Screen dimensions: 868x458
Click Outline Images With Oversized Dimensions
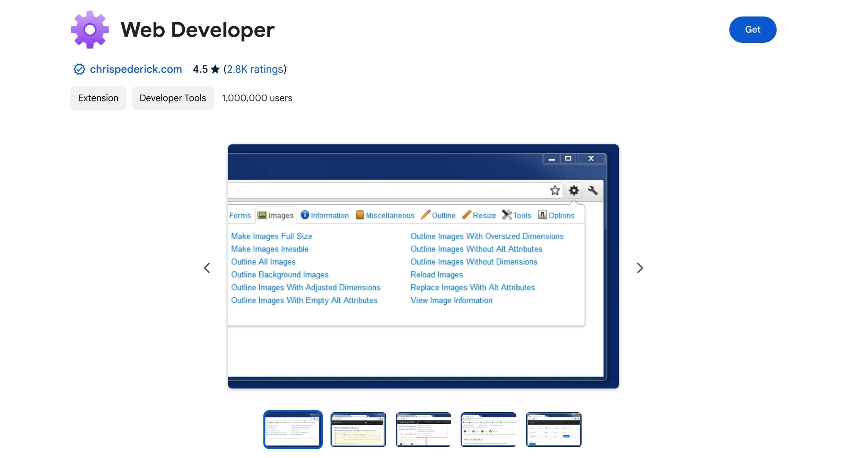point(487,236)
